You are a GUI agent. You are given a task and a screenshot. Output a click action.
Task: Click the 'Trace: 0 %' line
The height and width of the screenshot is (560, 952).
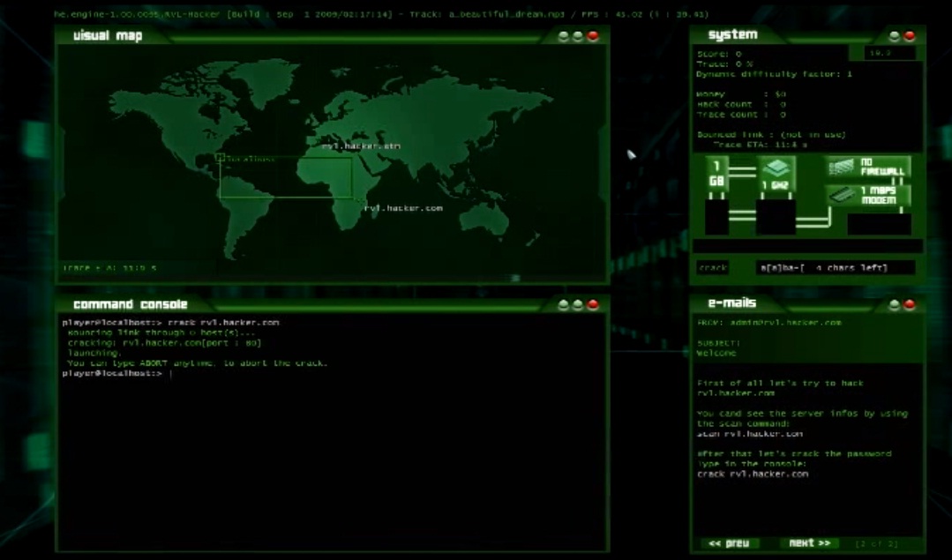(725, 63)
